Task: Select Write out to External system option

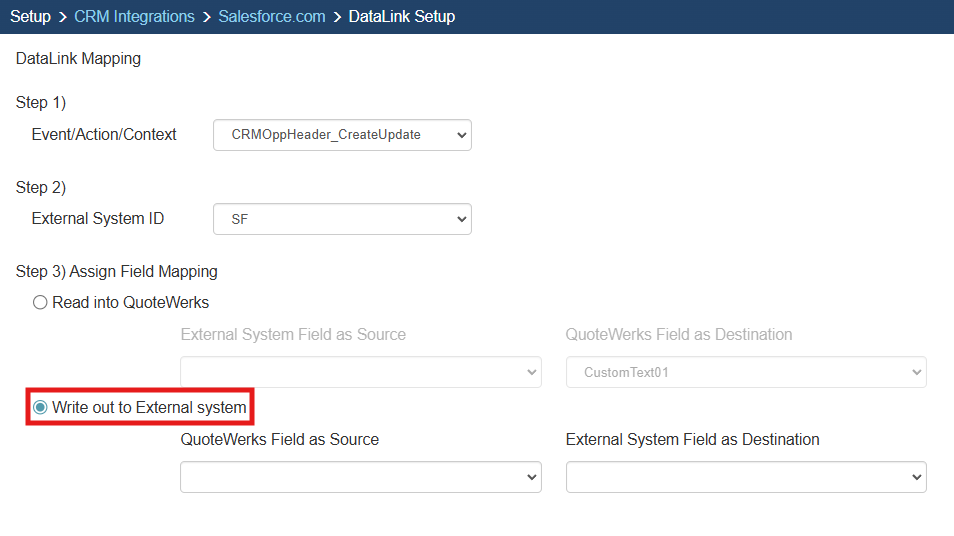Action: pyautogui.click(x=41, y=407)
